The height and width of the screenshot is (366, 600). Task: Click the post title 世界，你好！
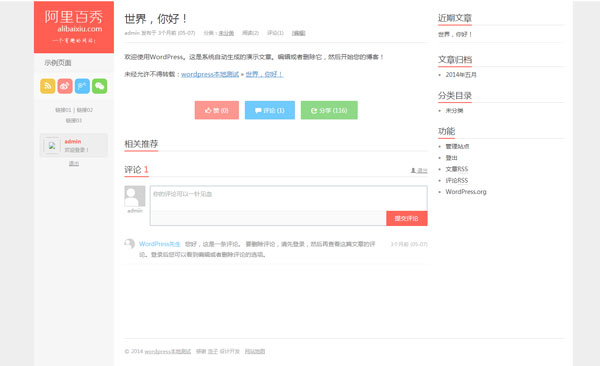point(155,18)
